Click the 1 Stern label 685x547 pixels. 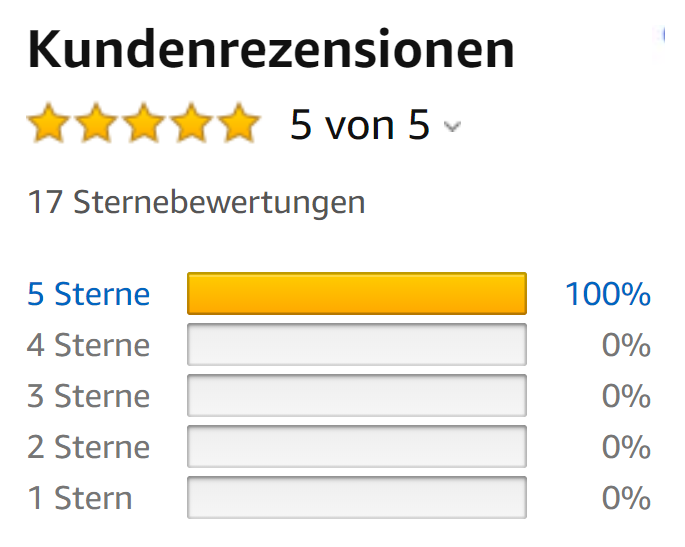pos(80,498)
